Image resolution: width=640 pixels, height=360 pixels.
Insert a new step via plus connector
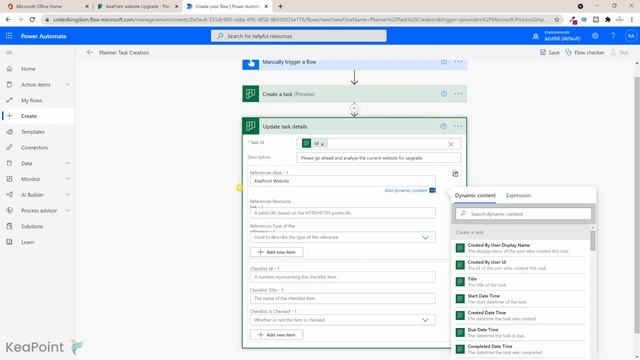pos(354,108)
